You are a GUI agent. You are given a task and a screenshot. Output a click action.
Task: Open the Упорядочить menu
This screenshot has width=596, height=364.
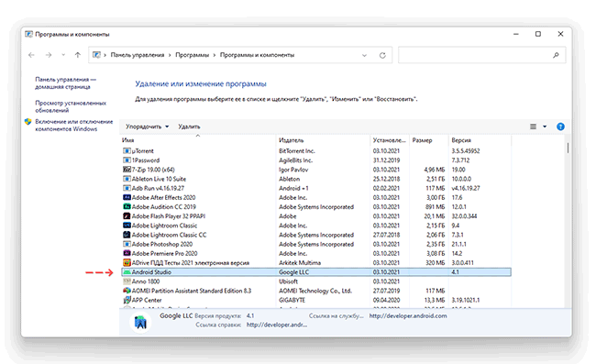tap(147, 127)
